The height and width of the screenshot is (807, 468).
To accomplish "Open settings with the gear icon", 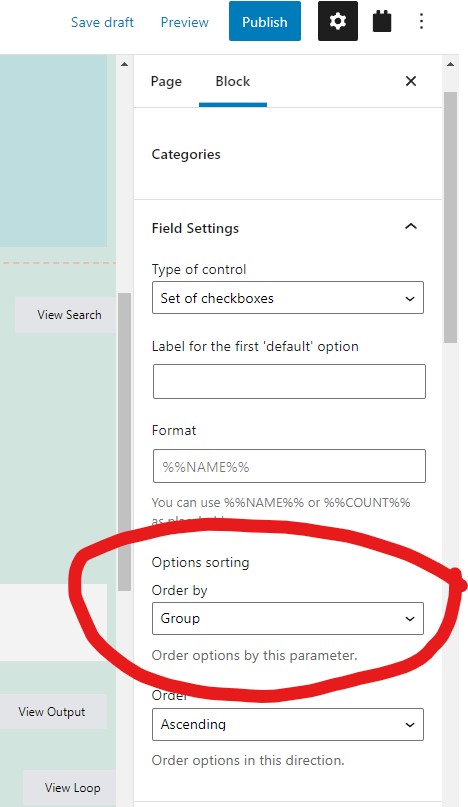I will pyautogui.click(x=338, y=21).
